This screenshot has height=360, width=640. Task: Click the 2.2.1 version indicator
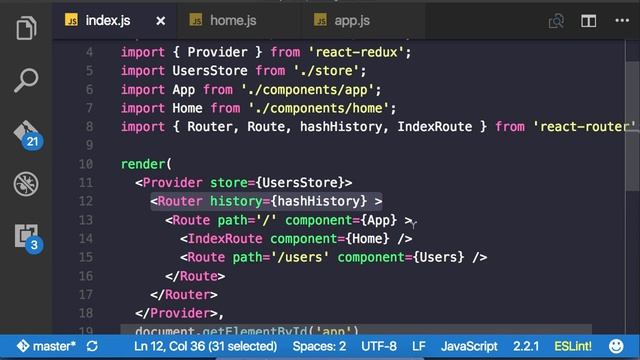pos(526,346)
